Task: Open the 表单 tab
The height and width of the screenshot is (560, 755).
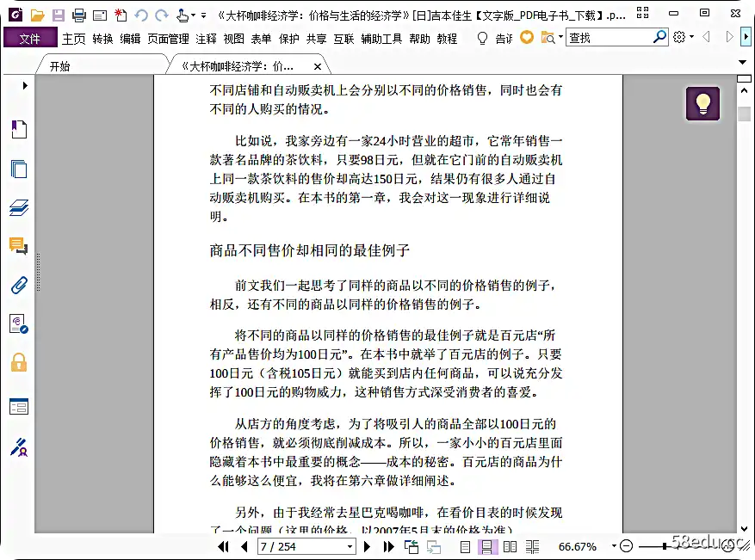Action: coord(261,39)
